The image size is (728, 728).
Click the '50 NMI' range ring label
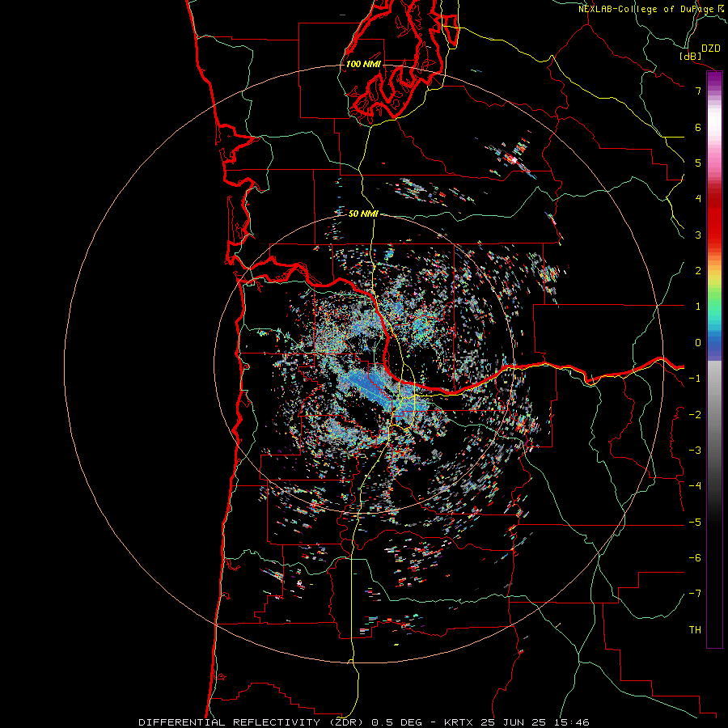[363, 214]
